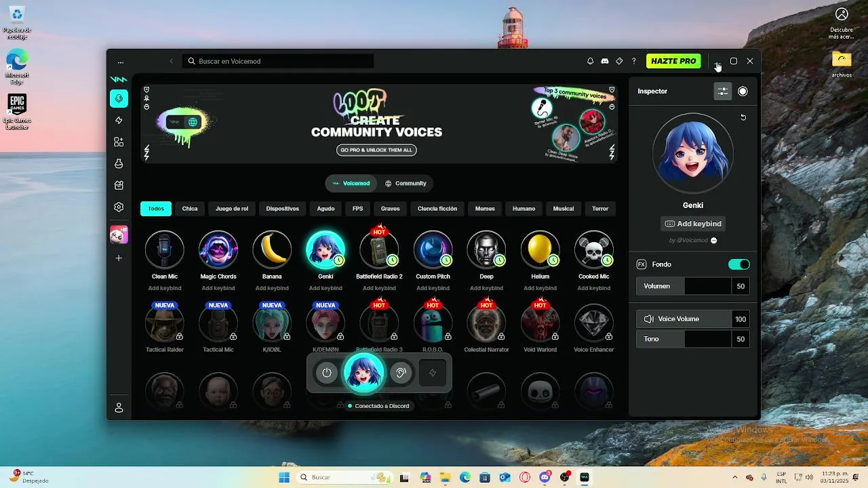This screenshot has height=488, width=868.
Task: Select the Custom Pitch voice
Action: pos(433,249)
